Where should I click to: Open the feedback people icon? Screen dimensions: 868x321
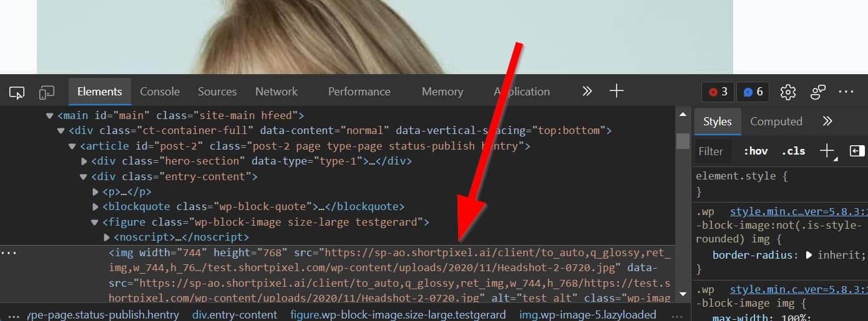818,92
